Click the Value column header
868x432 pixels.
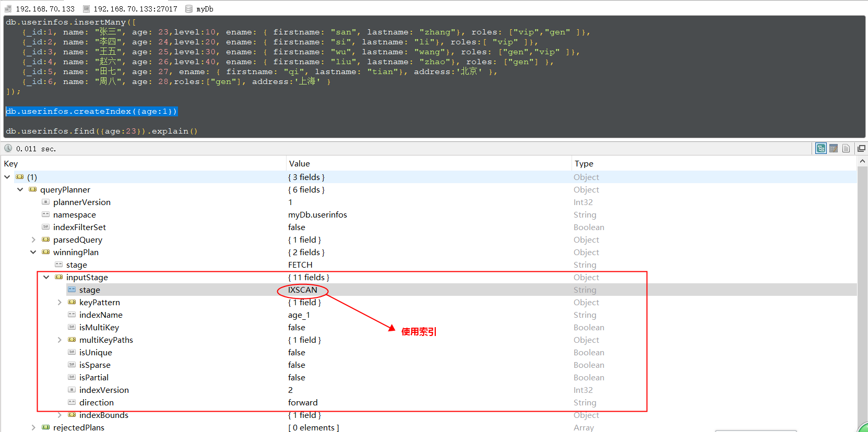pyautogui.click(x=300, y=163)
